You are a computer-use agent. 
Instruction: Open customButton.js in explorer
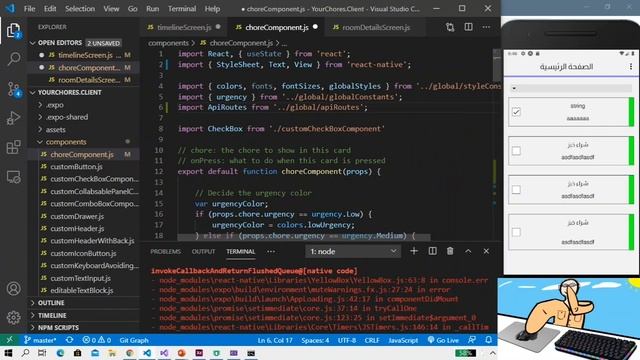(76, 167)
